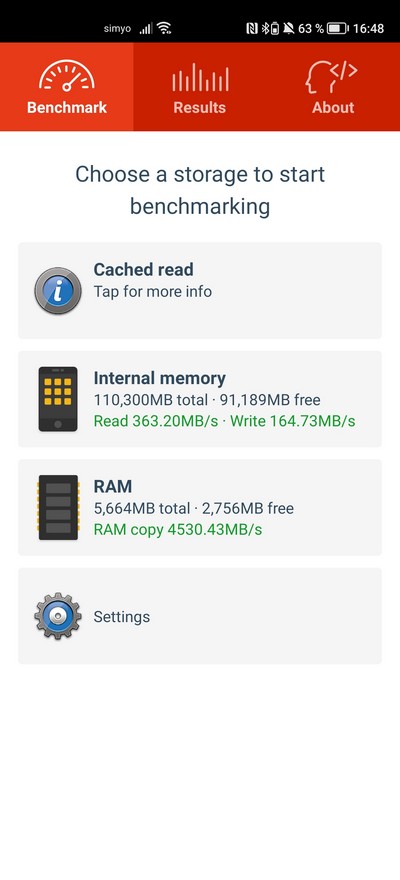
Task: Tap the battery indicator in status bar
Action: (x=338, y=28)
